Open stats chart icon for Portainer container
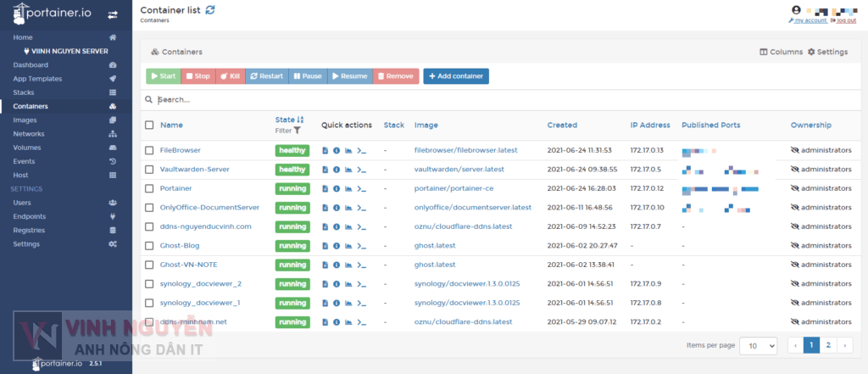This screenshot has width=868, height=374. pos(348,188)
